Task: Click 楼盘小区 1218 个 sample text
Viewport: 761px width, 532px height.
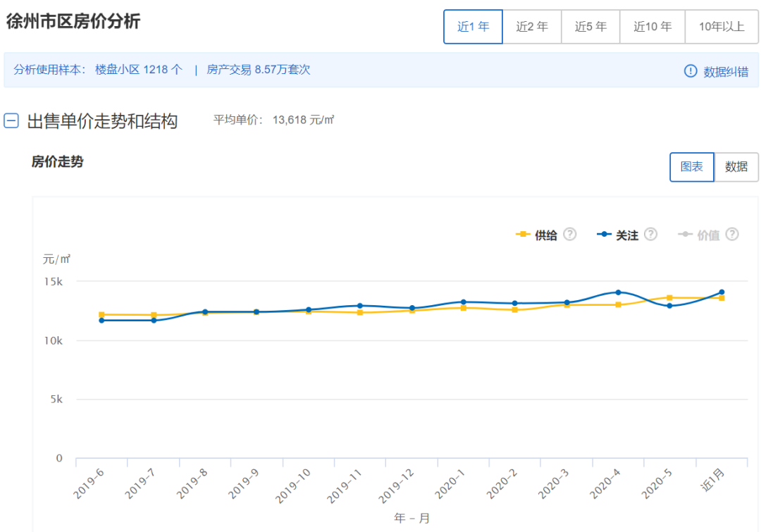Action: click(139, 70)
